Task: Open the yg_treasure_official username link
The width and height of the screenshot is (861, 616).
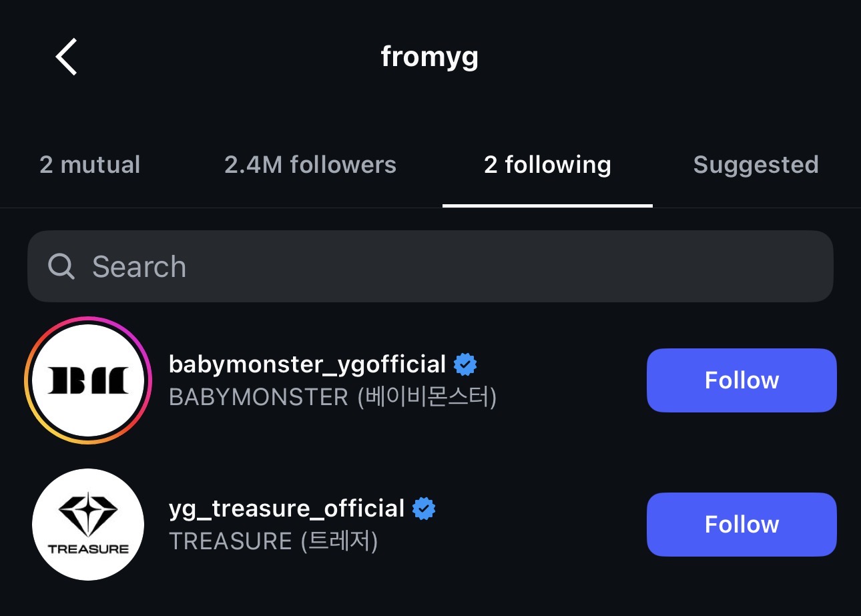Action: point(287,509)
